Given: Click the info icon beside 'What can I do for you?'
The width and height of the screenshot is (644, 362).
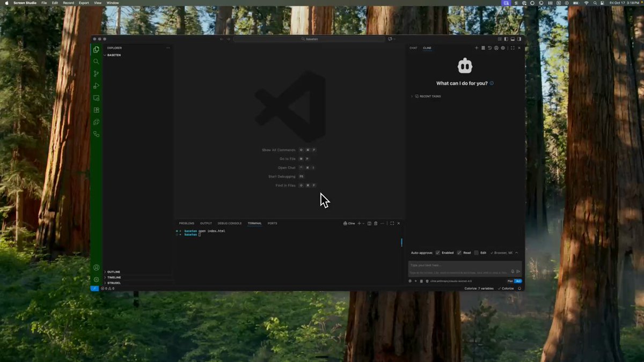Looking at the screenshot, I should 492,83.
